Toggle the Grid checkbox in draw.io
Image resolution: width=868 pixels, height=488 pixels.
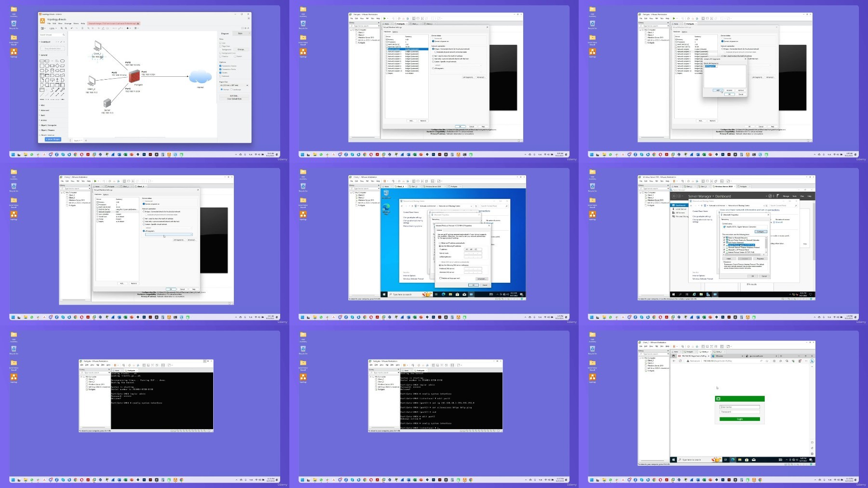(x=220, y=43)
